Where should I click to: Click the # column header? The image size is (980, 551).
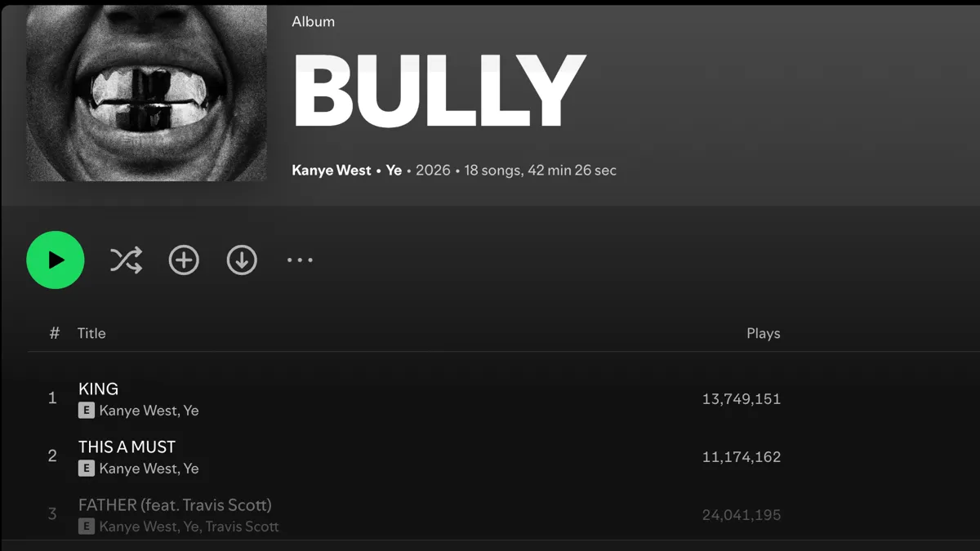(x=55, y=333)
